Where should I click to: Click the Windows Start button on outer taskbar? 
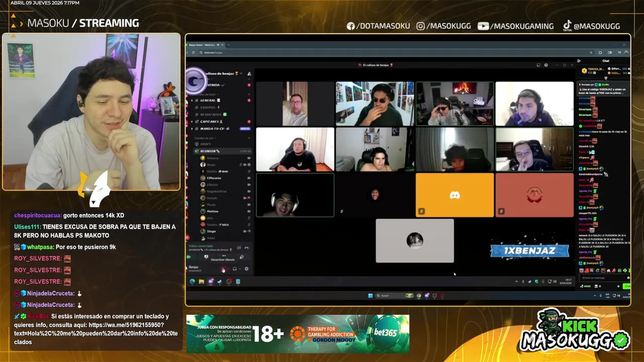pyautogui.click(x=370, y=296)
